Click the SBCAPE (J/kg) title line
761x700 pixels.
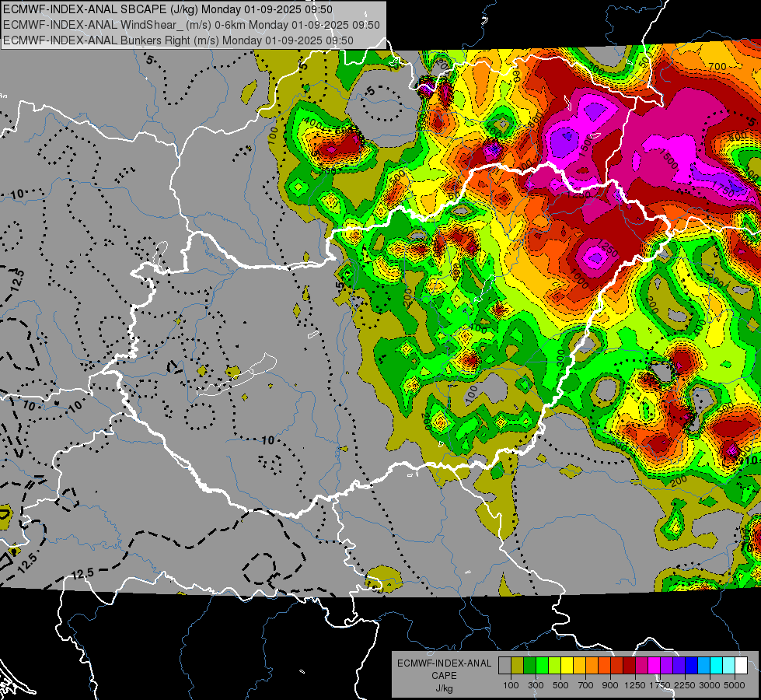[x=167, y=9]
